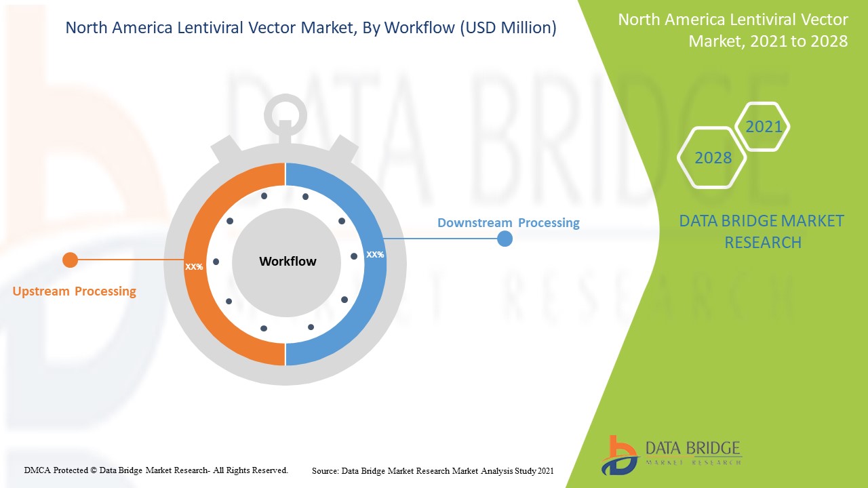Toggle the Workflow center circle label
Image resolution: width=868 pixels, height=488 pixels.
pos(287,261)
